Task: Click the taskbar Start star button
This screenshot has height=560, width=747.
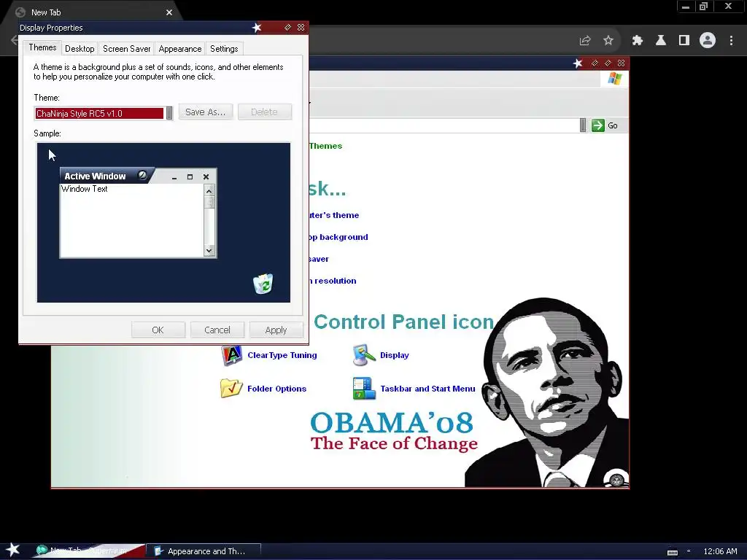Action: pyautogui.click(x=13, y=550)
